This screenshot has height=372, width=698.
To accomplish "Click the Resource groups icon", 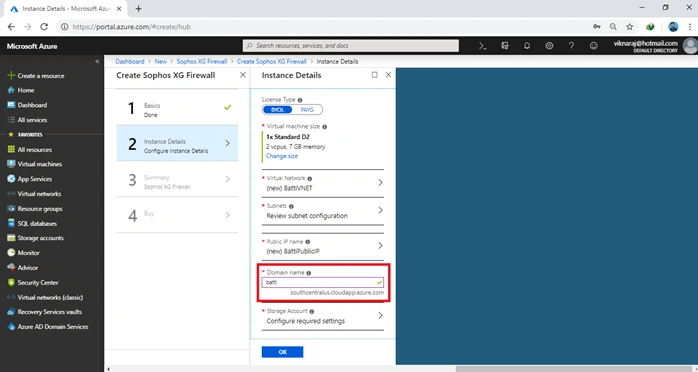I will point(11,209).
